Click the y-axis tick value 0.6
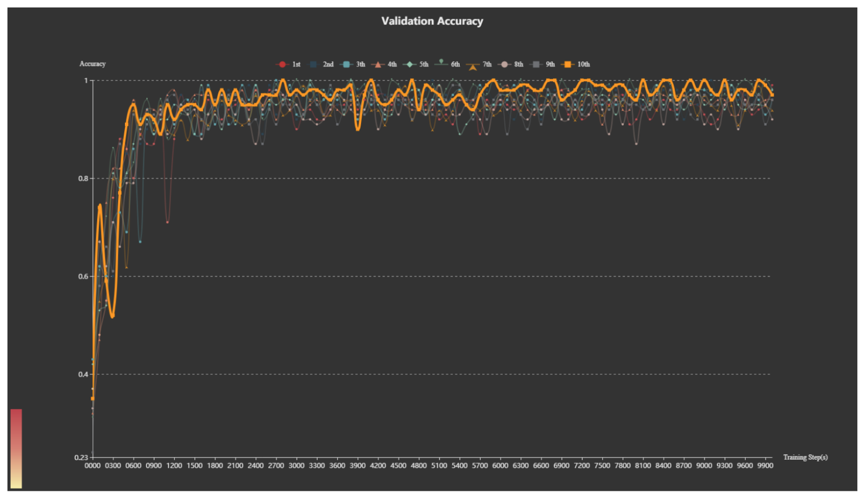868x502 pixels. (x=84, y=277)
